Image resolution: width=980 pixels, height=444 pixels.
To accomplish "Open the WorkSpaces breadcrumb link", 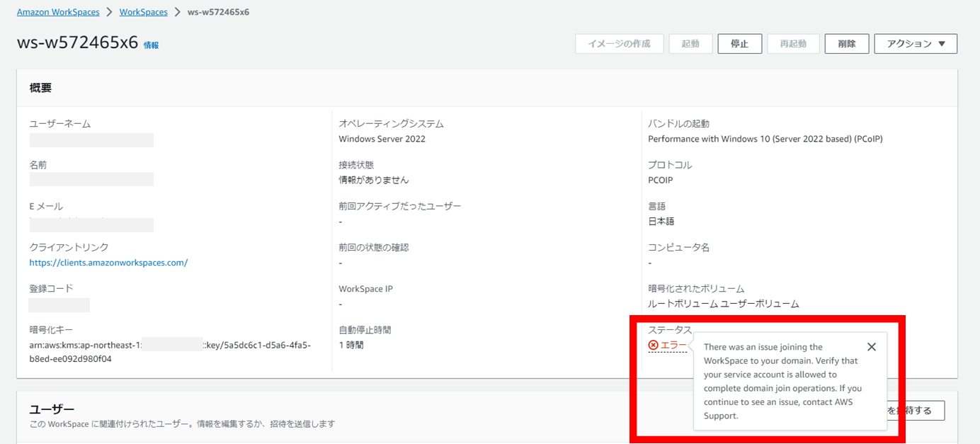I will point(144,11).
